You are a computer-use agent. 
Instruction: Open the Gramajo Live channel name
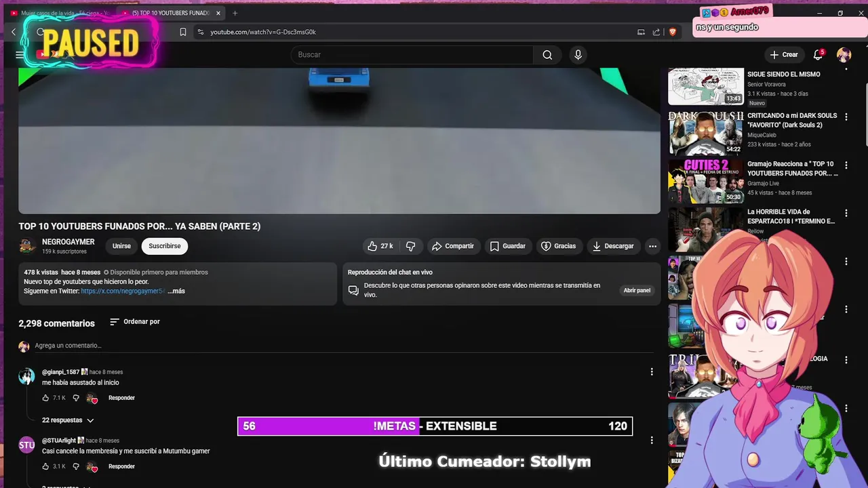coord(763,183)
